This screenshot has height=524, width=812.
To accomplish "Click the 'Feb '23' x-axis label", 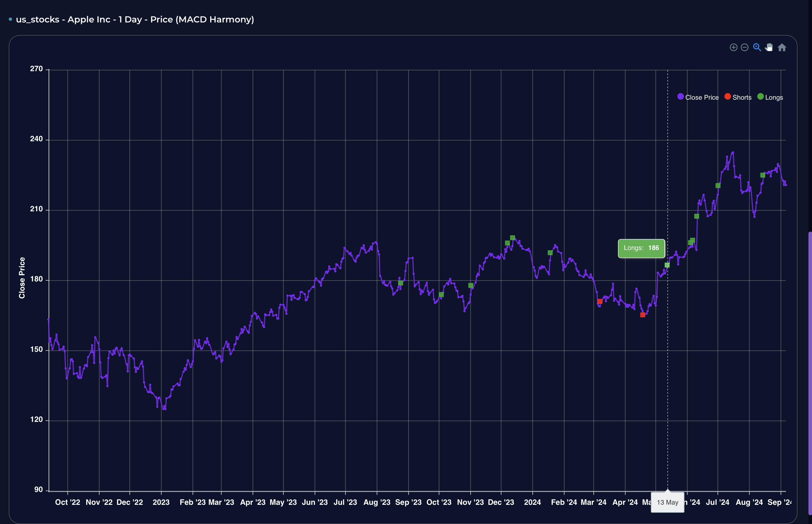I will coord(193,502).
